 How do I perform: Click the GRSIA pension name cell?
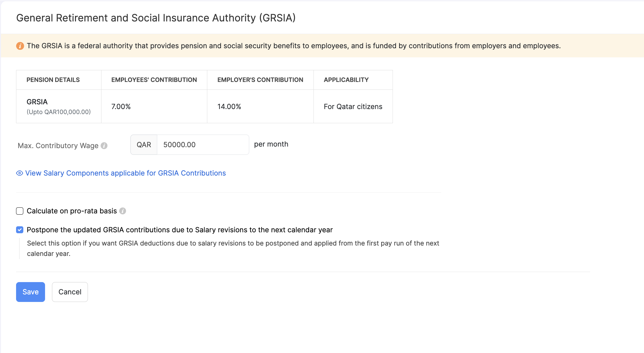click(x=37, y=102)
